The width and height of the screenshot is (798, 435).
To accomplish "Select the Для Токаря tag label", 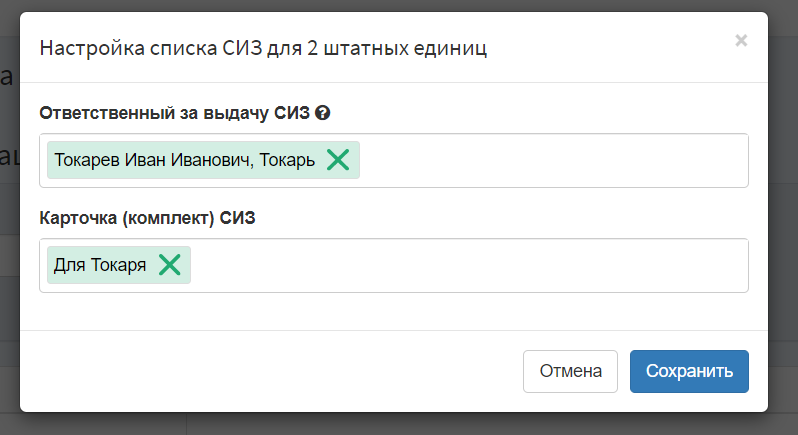I will pos(100,265).
